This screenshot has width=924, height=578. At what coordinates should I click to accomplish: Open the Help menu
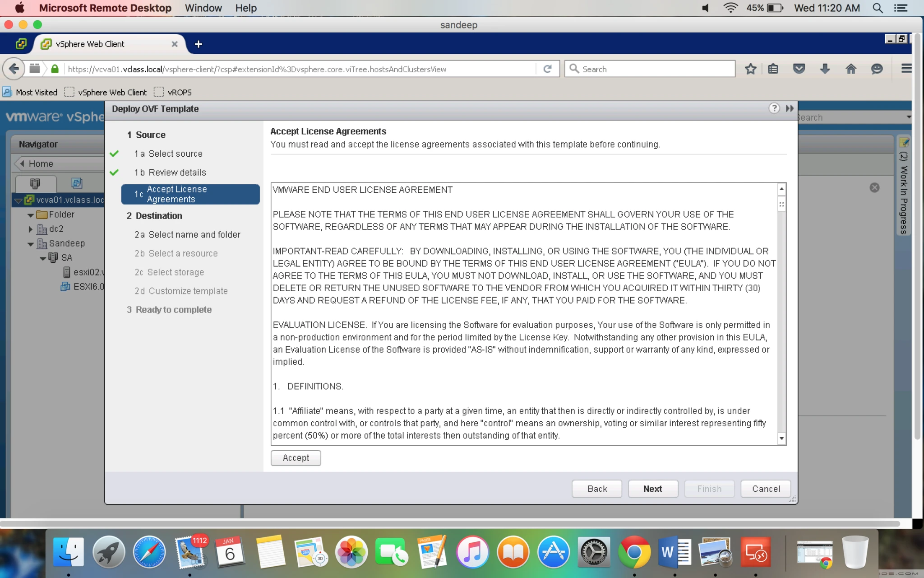pos(246,8)
